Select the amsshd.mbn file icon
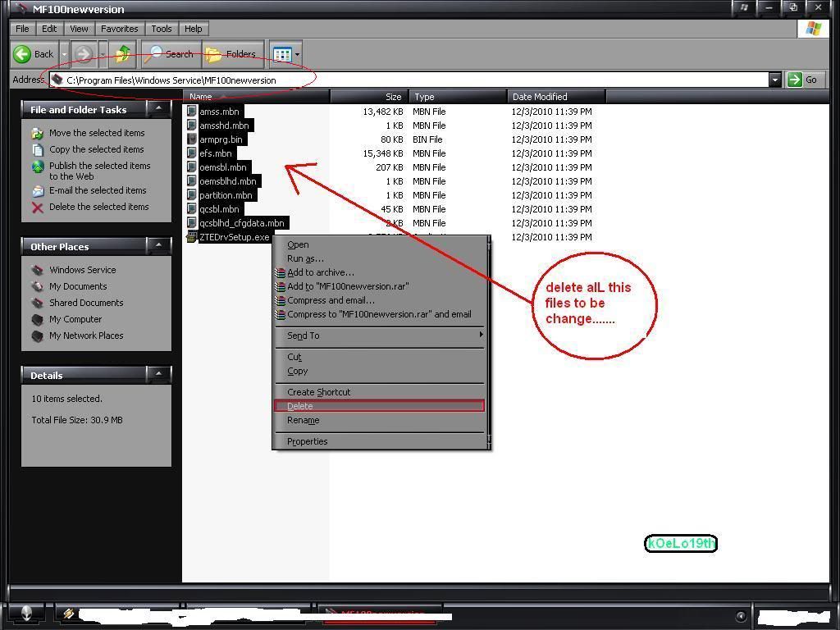 (192, 126)
